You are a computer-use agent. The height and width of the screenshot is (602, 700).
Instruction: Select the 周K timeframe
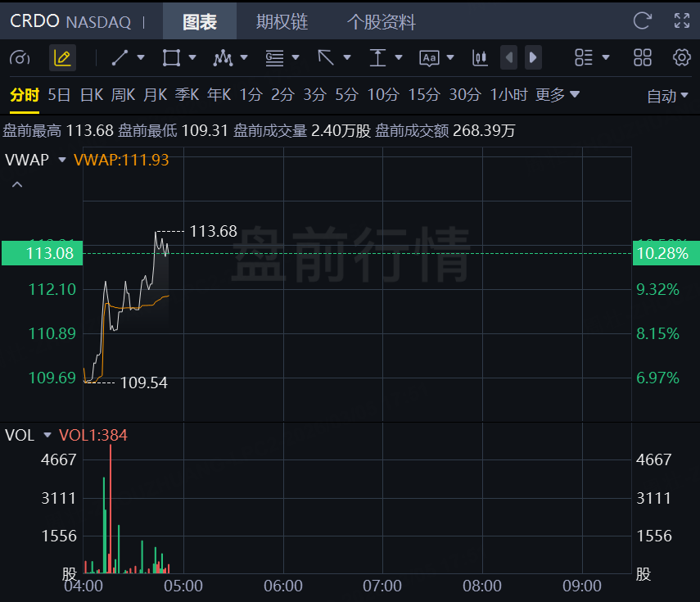point(123,95)
